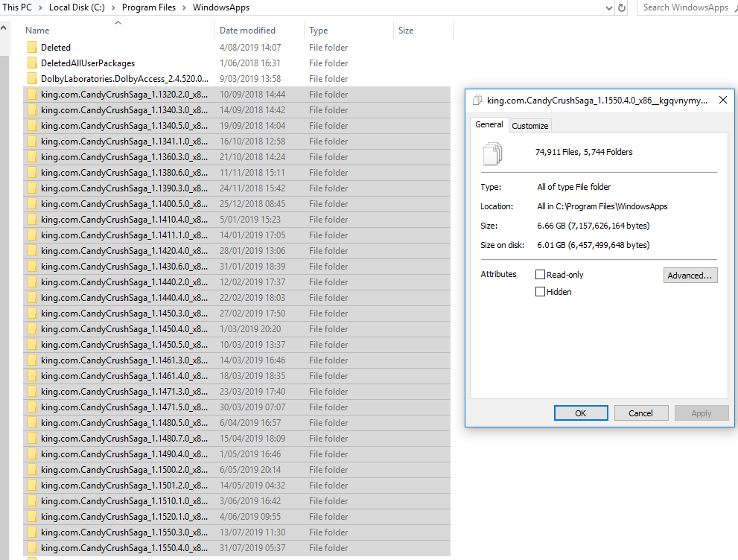738x560 pixels.
Task: Click folder icon of CandyCrushSaga_1.1341.1.0
Action: [x=32, y=141]
